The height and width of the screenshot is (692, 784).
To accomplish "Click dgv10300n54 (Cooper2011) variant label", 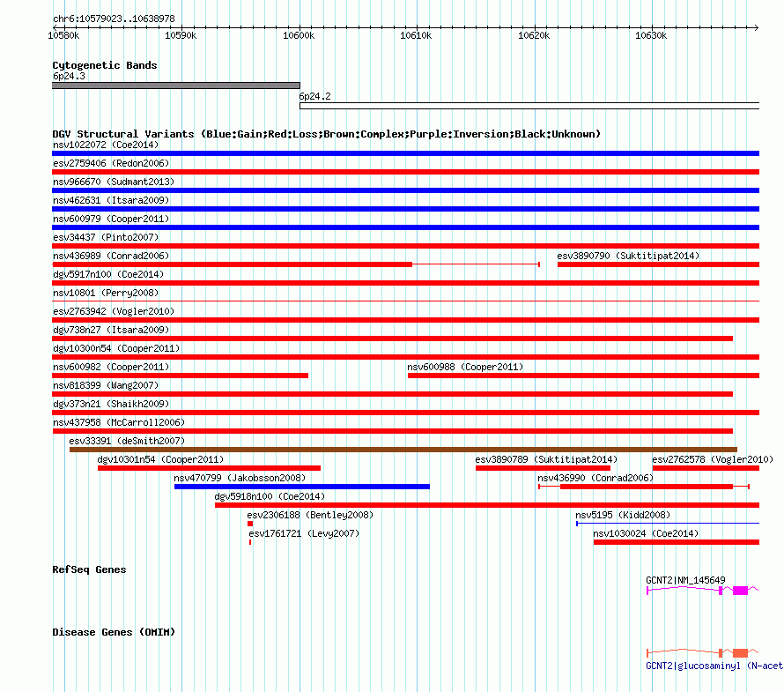I will [116, 348].
